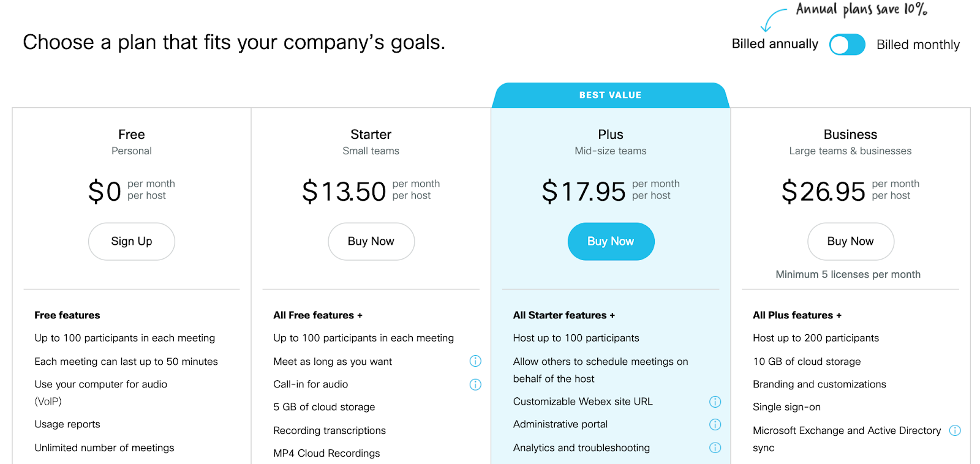Buy the Plus plan now
Screen dimensions: 980x464
(611, 241)
